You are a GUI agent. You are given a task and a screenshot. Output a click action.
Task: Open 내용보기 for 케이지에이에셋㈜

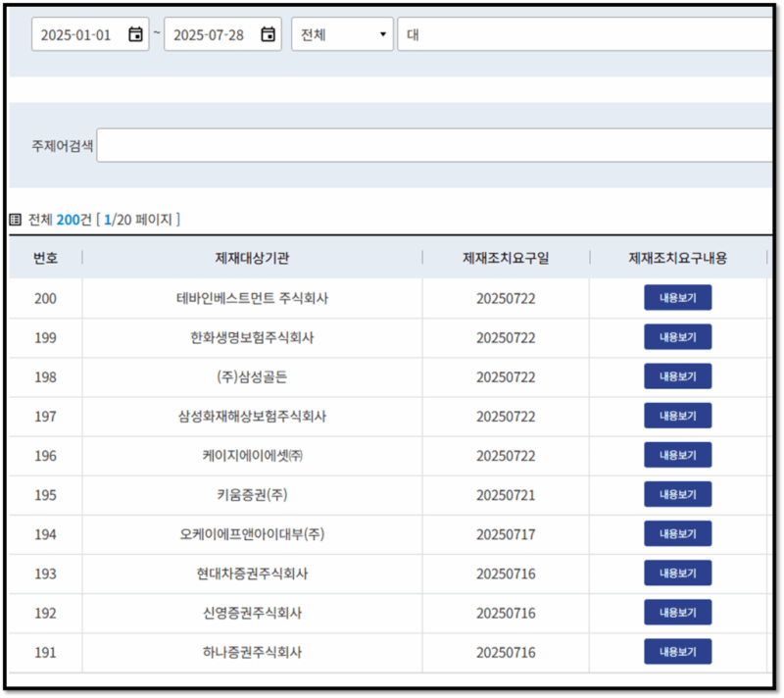coord(677,455)
